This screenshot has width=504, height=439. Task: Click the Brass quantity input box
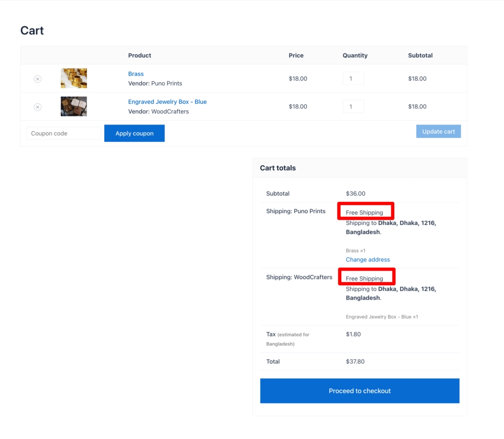pyautogui.click(x=353, y=78)
